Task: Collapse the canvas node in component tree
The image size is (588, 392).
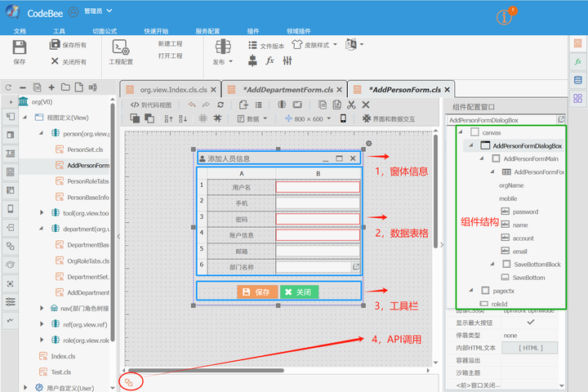Action: 461,132
